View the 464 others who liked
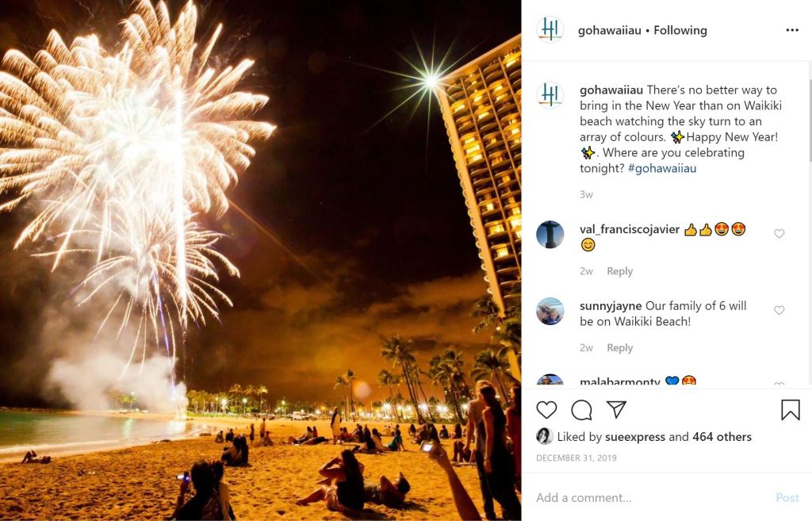Image resolution: width=812 pixels, height=521 pixels. tap(722, 437)
